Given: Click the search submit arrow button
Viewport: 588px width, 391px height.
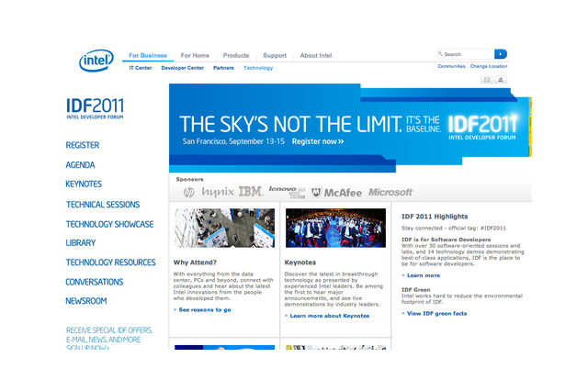Looking at the screenshot, I should pyautogui.click(x=500, y=54).
